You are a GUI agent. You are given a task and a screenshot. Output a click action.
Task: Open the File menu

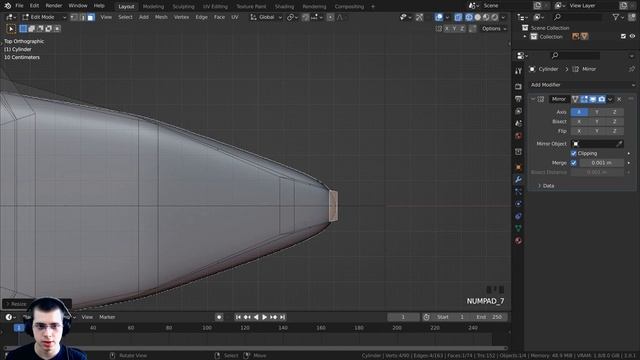19,6
